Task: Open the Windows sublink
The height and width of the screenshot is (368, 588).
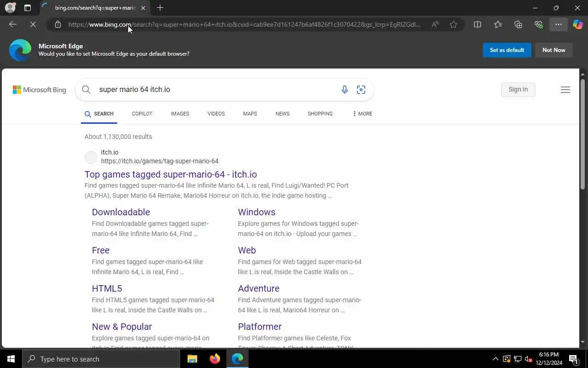Action: 257,212
